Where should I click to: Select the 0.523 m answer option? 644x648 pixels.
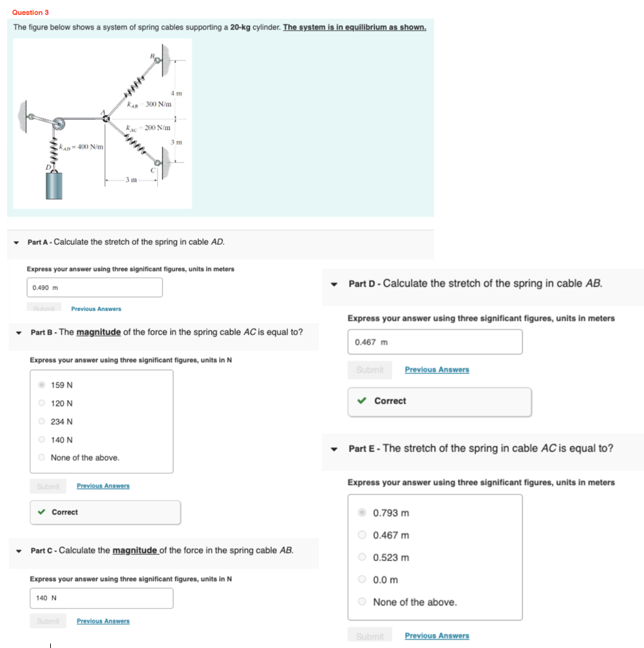(363, 557)
